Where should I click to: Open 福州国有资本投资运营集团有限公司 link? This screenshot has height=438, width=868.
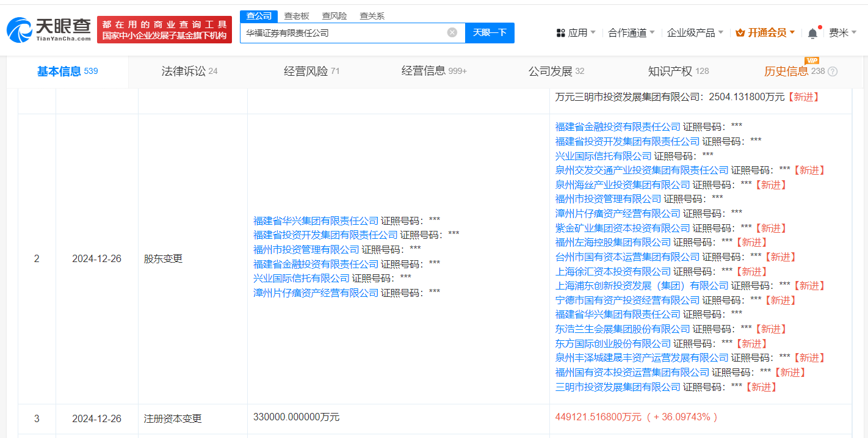pos(632,372)
